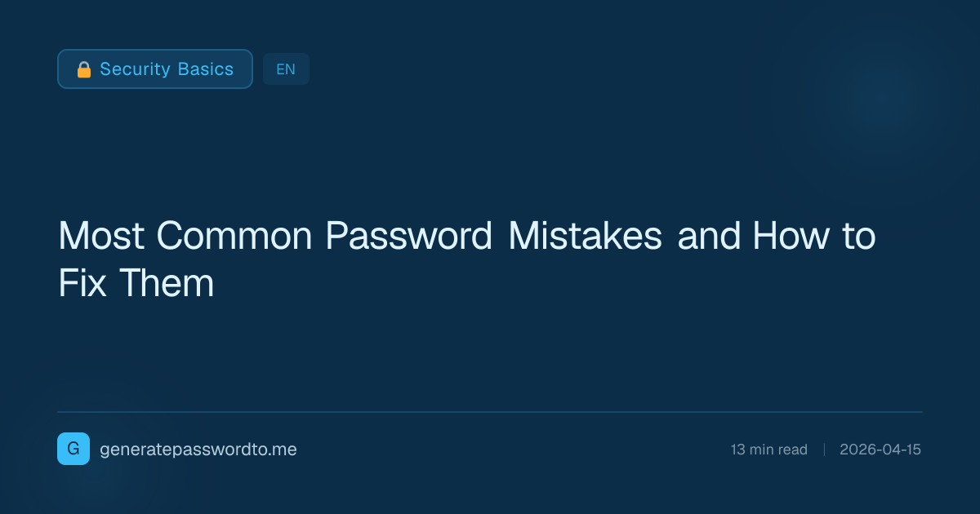Click the word Basics in the badge

click(x=203, y=69)
